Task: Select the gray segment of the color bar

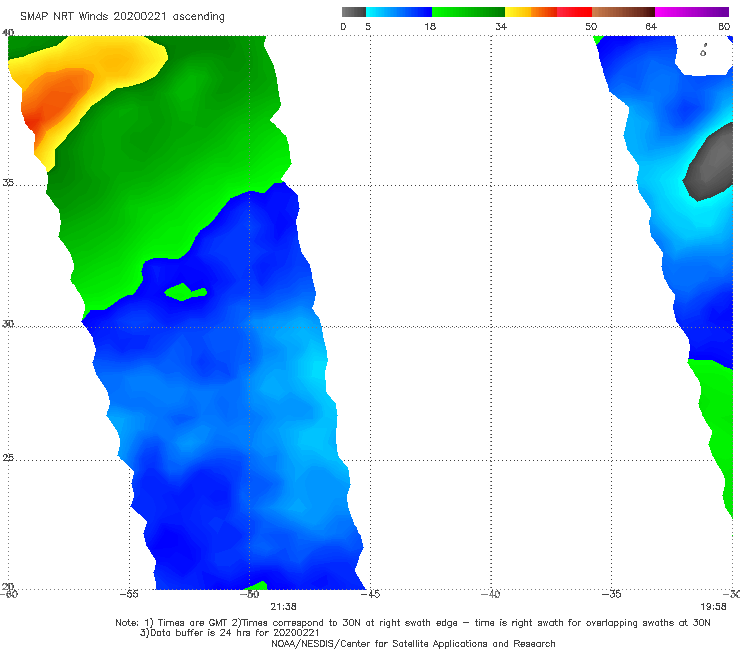Action: pyautogui.click(x=354, y=12)
